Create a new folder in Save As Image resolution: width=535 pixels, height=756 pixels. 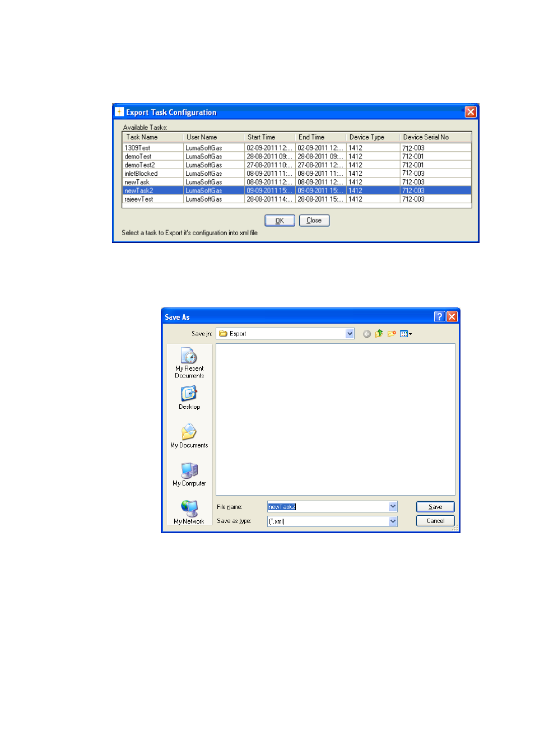coord(392,334)
